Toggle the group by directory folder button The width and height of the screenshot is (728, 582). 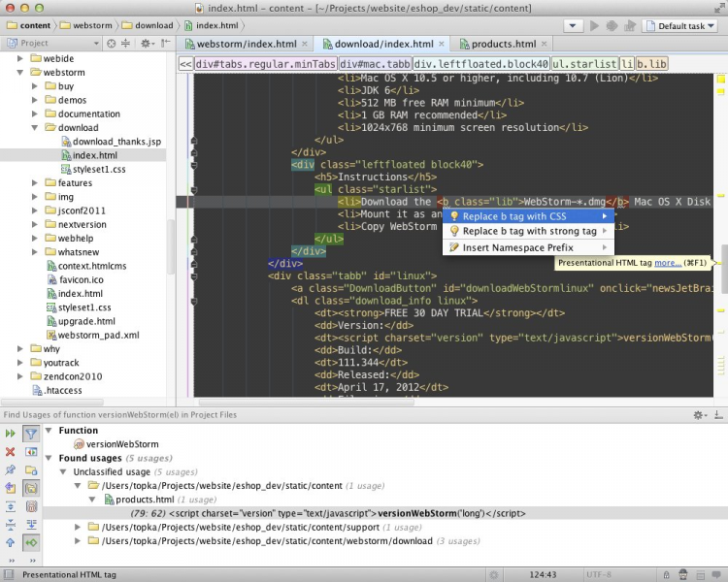click(31, 488)
